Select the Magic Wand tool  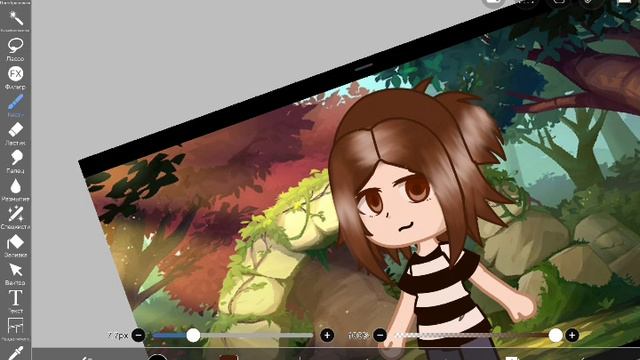[x=16, y=19]
